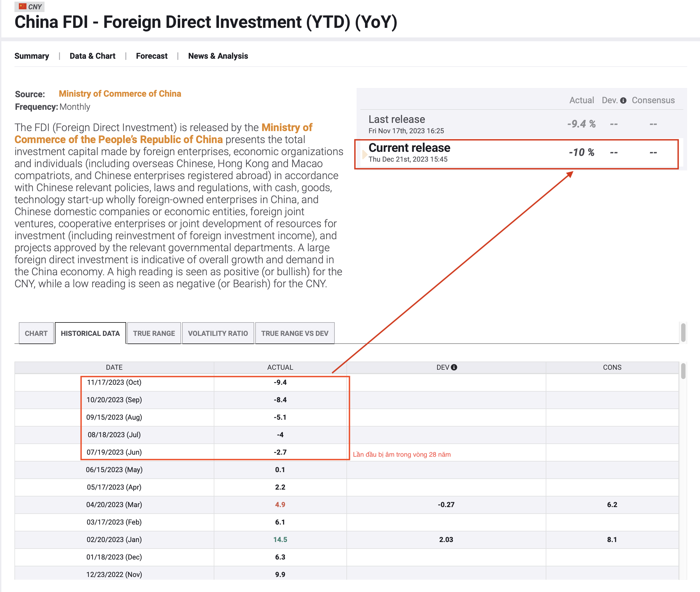The image size is (700, 592).
Task: Open TRUE RANGE VS DEV tab
Action: point(294,333)
